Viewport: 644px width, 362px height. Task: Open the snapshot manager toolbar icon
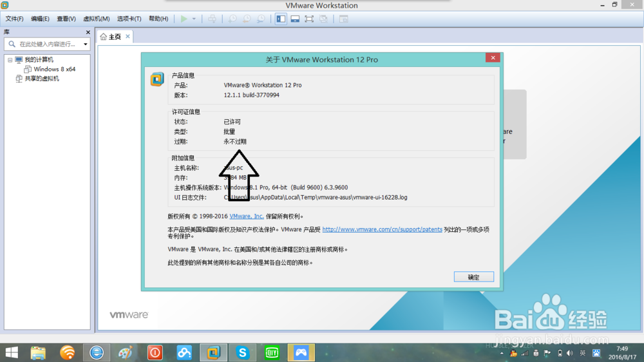pos(261,19)
